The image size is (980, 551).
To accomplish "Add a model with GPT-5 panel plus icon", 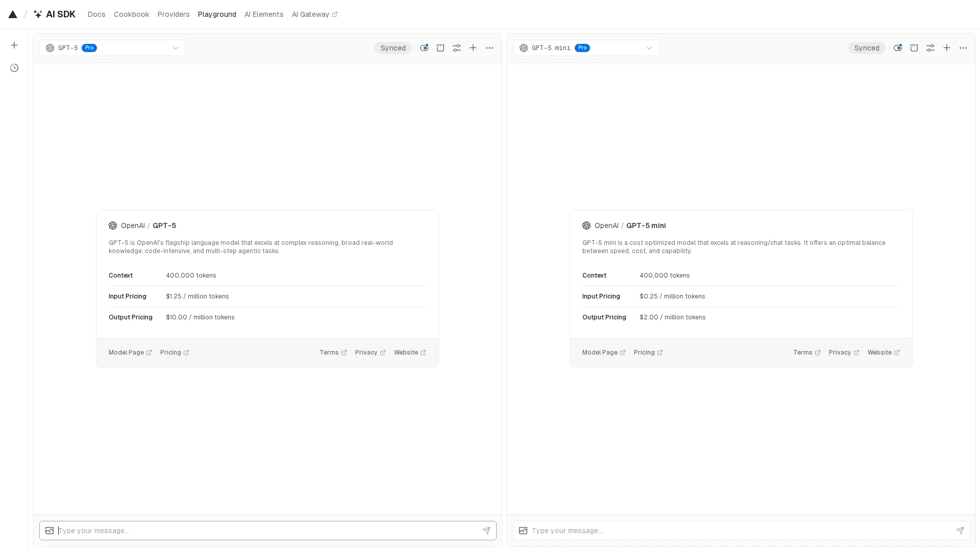I will [x=473, y=48].
